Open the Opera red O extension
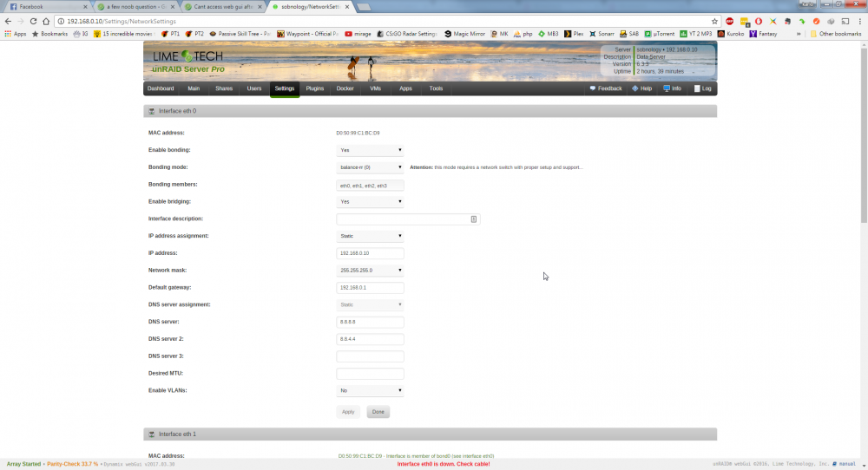The width and height of the screenshot is (868, 470). (x=759, y=21)
